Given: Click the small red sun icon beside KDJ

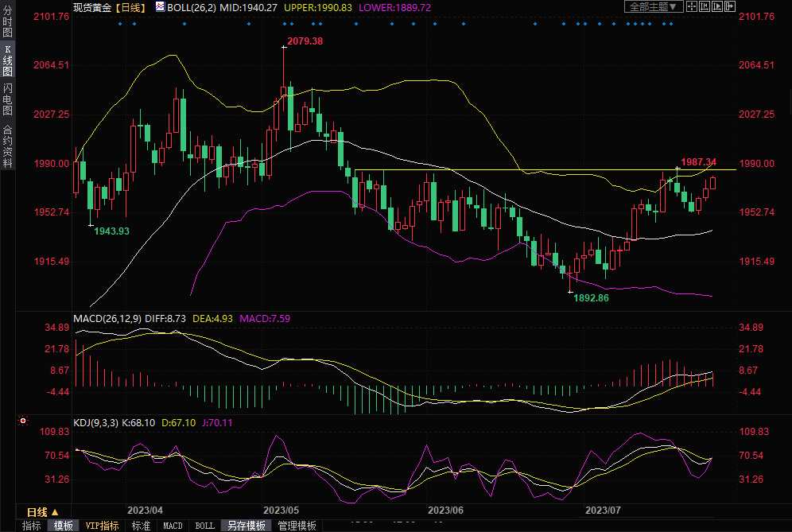Looking at the screenshot, I should click(x=23, y=421).
